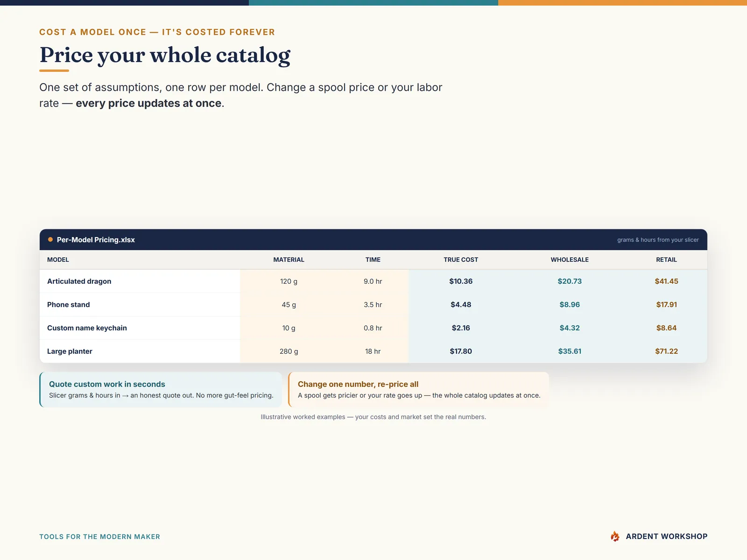
Task: Click the 120 g material cell
Action: point(289,281)
